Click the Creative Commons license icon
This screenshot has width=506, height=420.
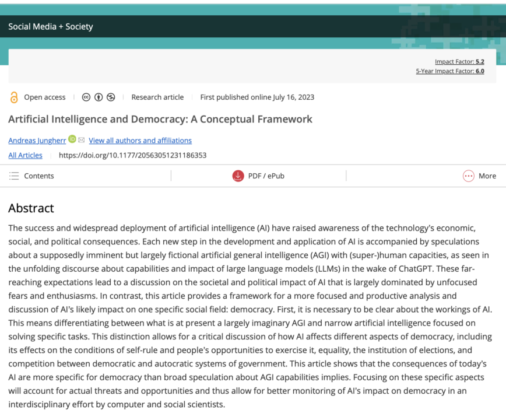[x=86, y=97]
